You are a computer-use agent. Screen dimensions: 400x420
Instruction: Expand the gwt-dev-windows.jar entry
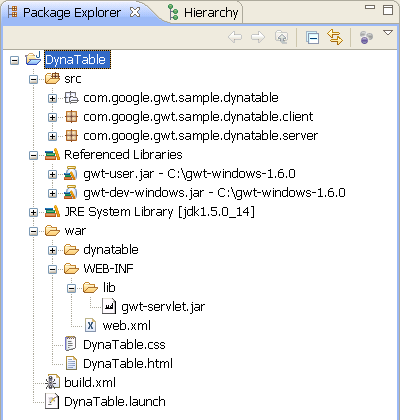coord(52,193)
